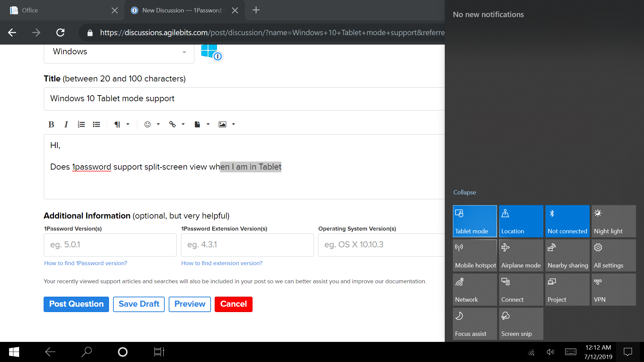Image resolution: width=644 pixels, height=362 pixels.
Task: Close the Office tab
Action: pyautogui.click(x=115, y=10)
